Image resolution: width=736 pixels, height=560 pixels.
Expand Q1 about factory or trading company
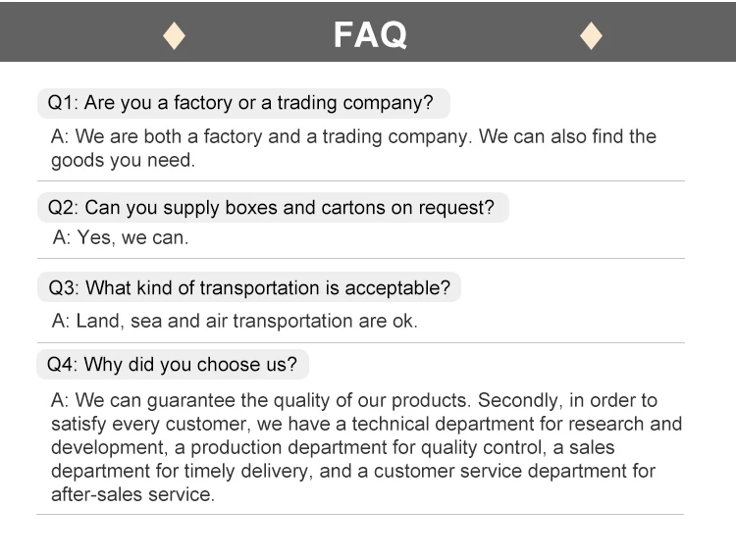241,102
